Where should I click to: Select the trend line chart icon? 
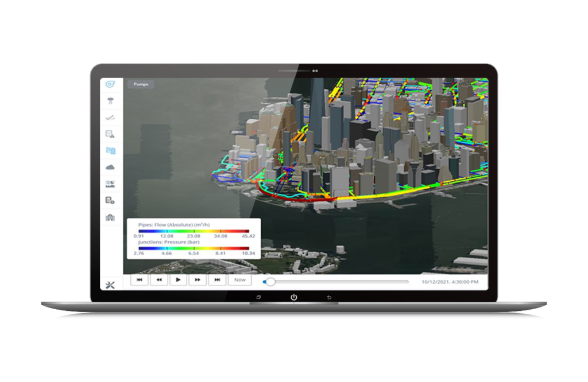(x=110, y=118)
